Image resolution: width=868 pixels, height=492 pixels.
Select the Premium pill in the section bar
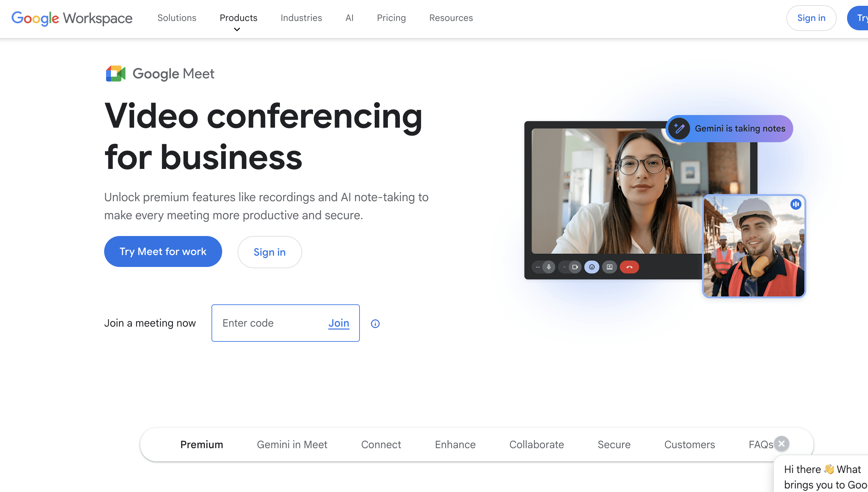202,444
